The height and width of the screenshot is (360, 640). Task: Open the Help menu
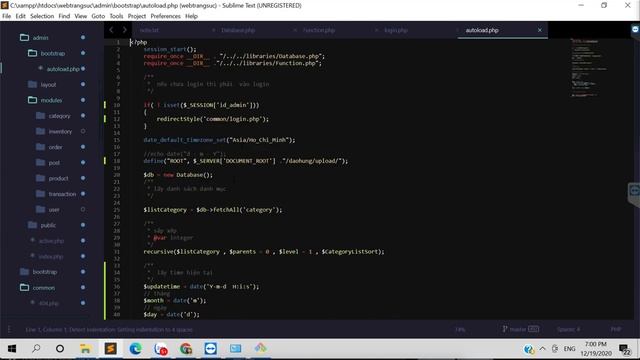[191, 16]
